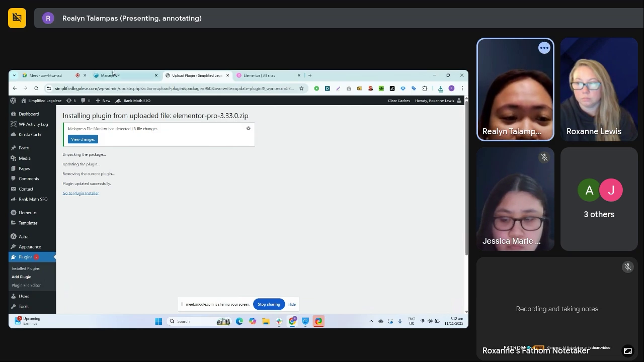Select Plugins menu in sidebar
Viewport: 644px width, 362px height.
tap(32, 257)
